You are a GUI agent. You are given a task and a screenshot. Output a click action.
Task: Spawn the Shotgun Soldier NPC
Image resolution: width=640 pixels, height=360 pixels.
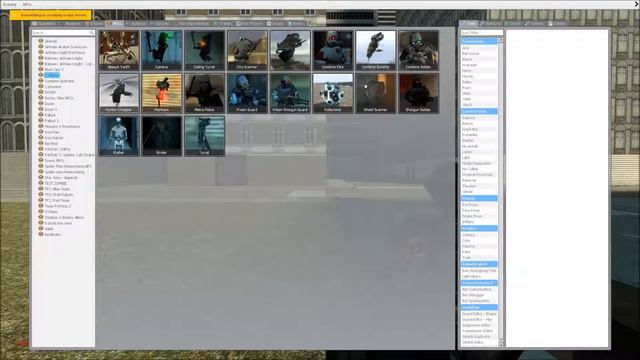(x=419, y=93)
